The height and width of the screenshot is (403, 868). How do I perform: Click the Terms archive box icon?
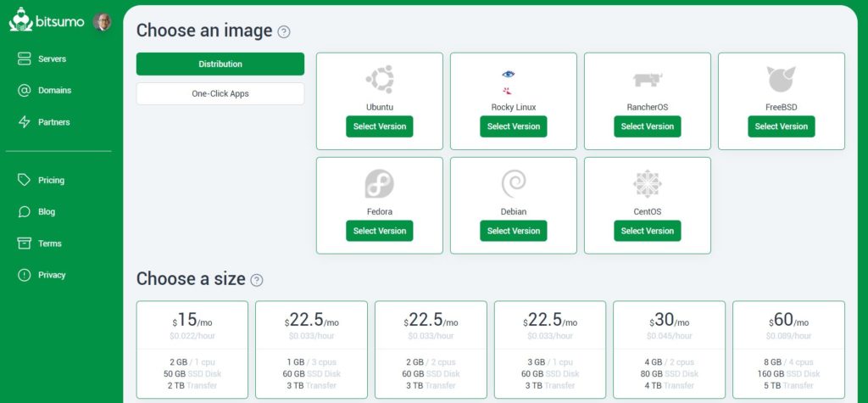(x=25, y=243)
